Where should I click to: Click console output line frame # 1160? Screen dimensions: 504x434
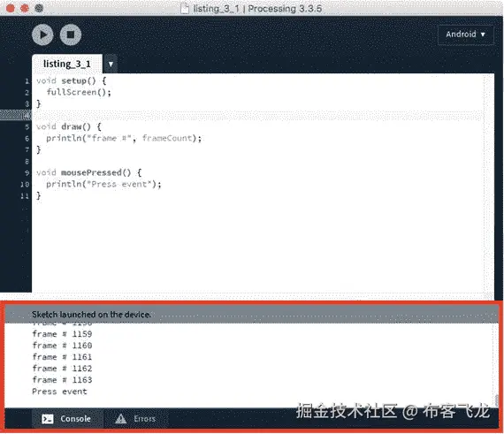point(62,346)
